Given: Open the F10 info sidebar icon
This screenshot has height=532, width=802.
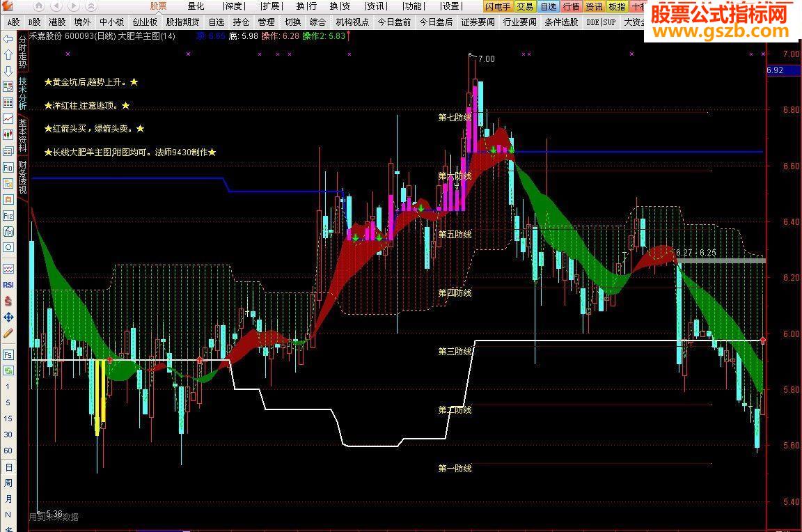Looking at the screenshot, I should click(8, 168).
